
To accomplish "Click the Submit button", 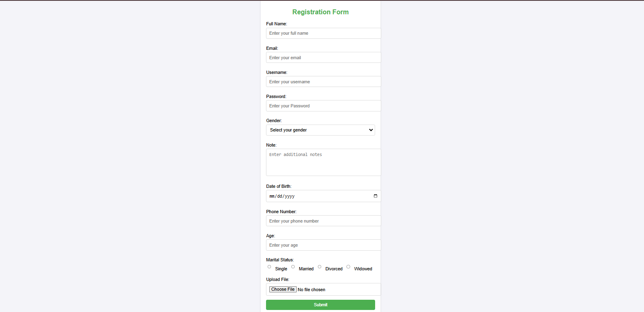I will pyautogui.click(x=320, y=305).
